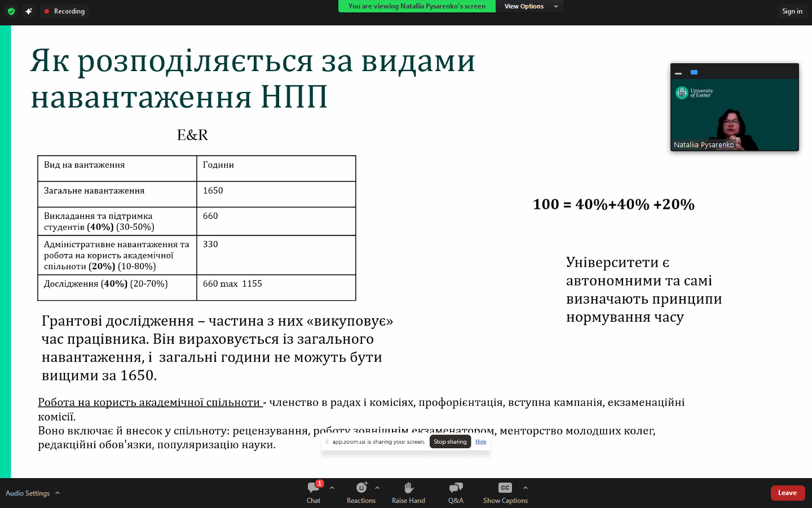Leave the meeting with the Leave button
The image size is (812, 508).
tap(788, 493)
